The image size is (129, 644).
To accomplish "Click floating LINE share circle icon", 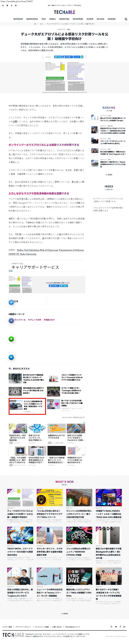I will (11, 339).
